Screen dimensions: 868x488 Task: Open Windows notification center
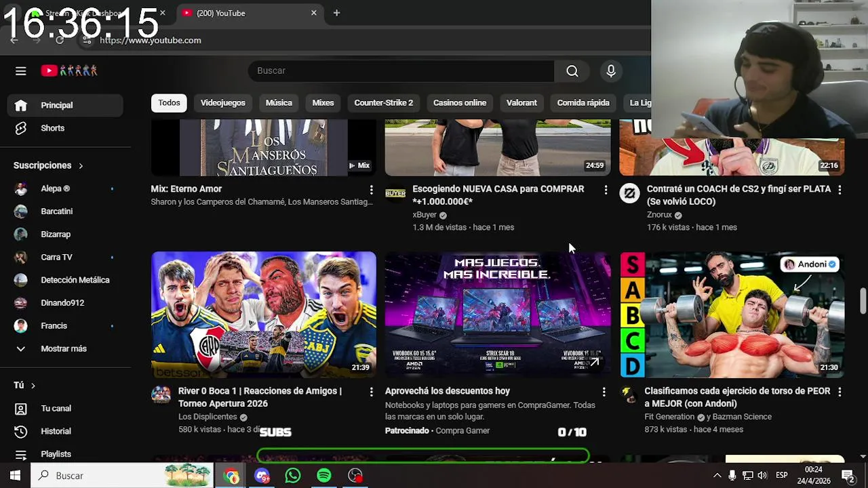(x=848, y=476)
